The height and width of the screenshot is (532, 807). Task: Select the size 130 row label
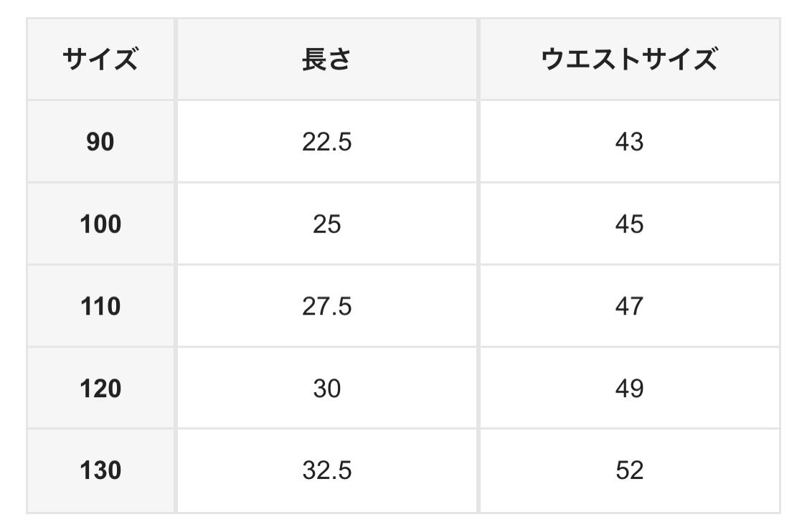pyautogui.click(x=100, y=471)
